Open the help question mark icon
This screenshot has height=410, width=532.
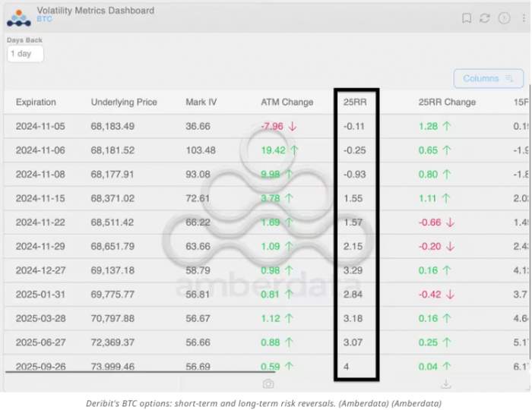pyautogui.click(x=503, y=17)
